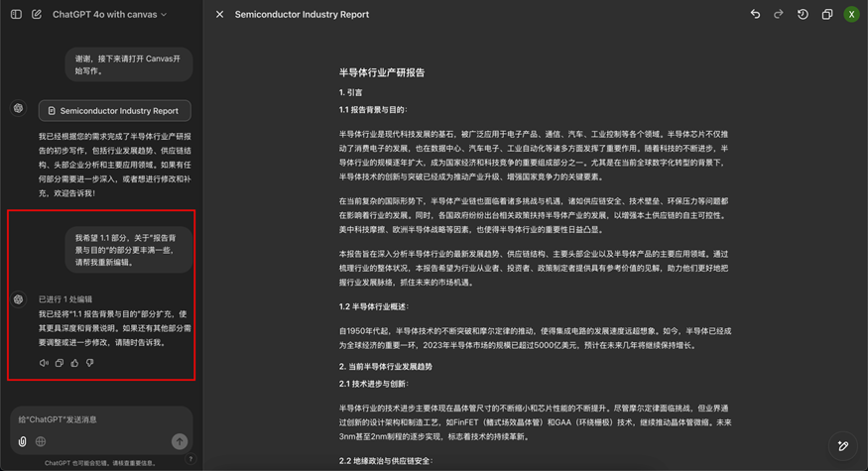868x471 pixels.
Task: Open the help question mark button
Action: pyautogui.click(x=190, y=459)
